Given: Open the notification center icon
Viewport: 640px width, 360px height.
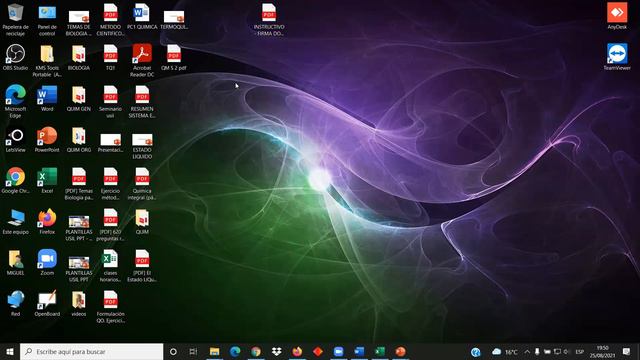Looking at the screenshot, I should click(x=627, y=351).
